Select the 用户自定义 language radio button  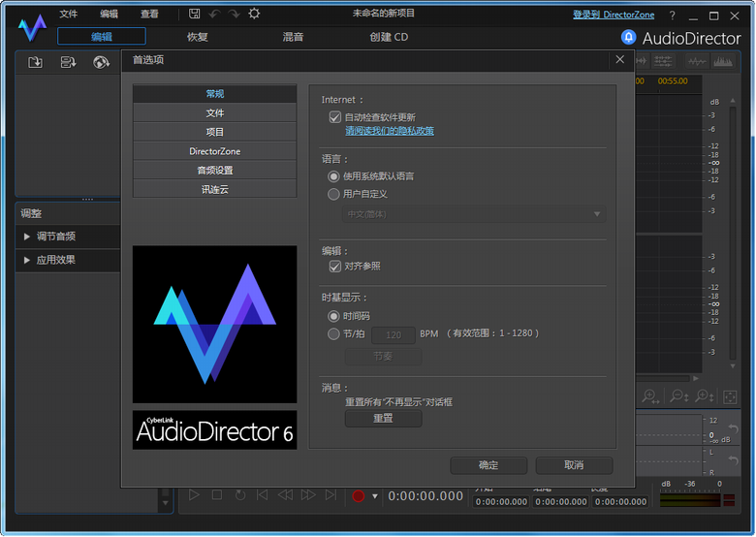click(334, 194)
